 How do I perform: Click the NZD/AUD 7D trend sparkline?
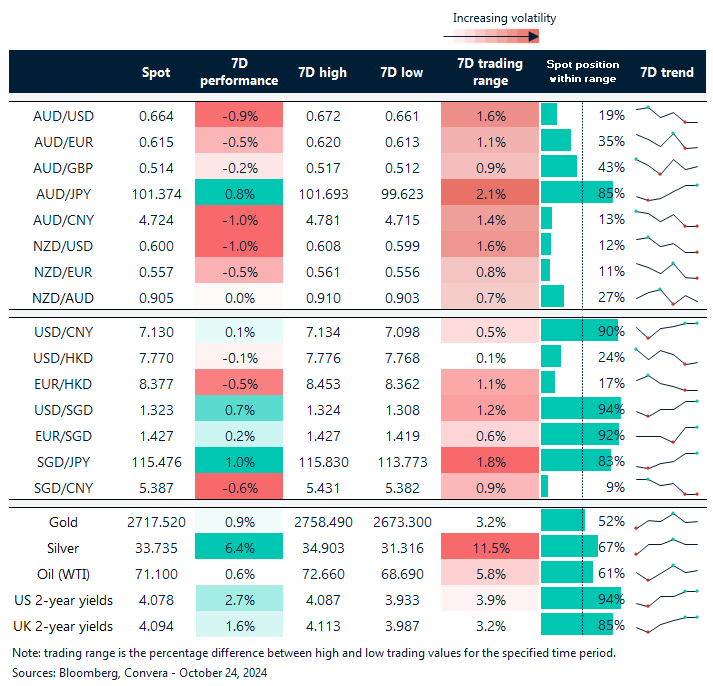(x=667, y=296)
